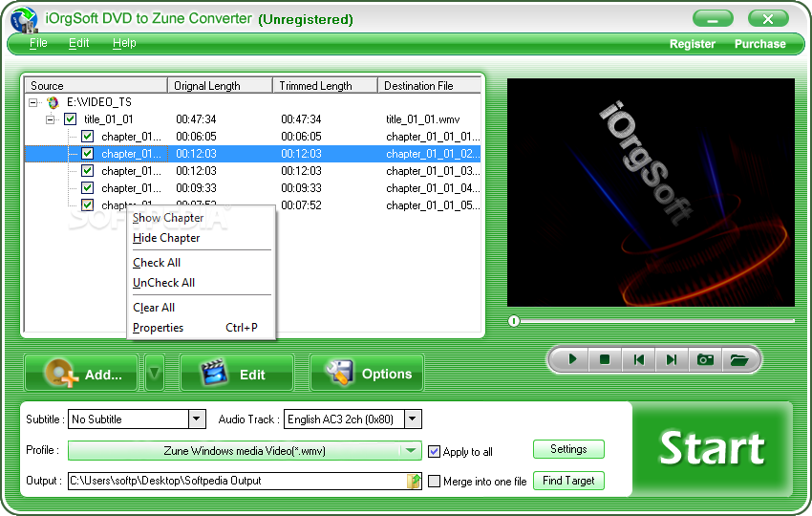Toggle the checkbox of the chapter_01_01_03 row
The height and width of the screenshot is (516, 812).
[88, 170]
